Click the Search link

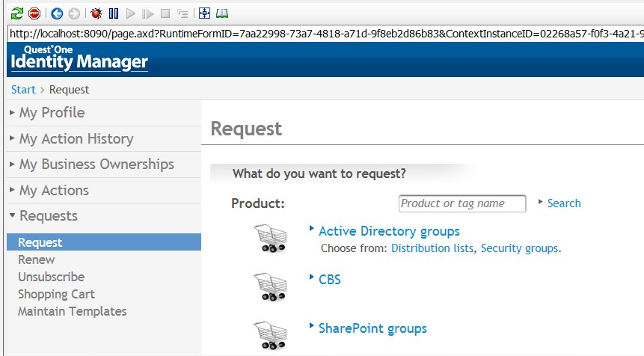pos(564,203)
